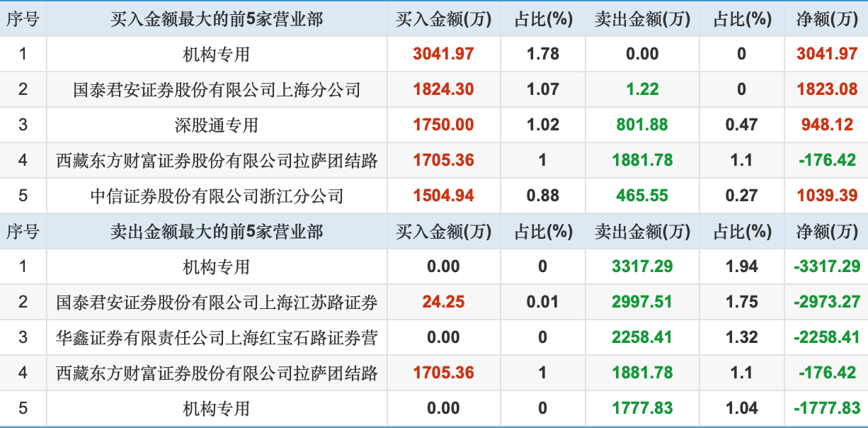Click the 1.75 percentage cell
Screen dimensions: 868x428
(x=741, y=302)
